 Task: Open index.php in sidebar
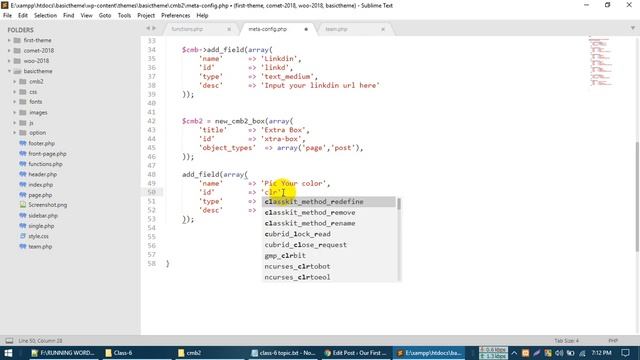(x=41, y=184)
